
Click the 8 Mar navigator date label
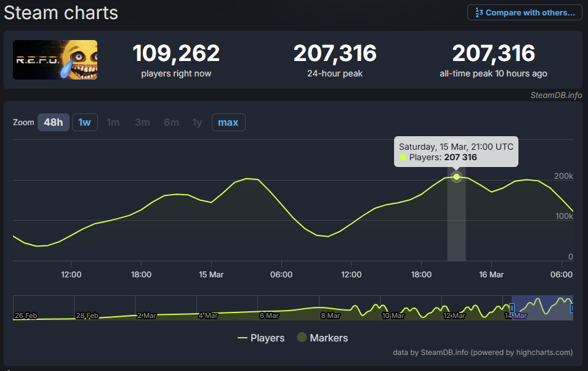(x=331, y=316)
